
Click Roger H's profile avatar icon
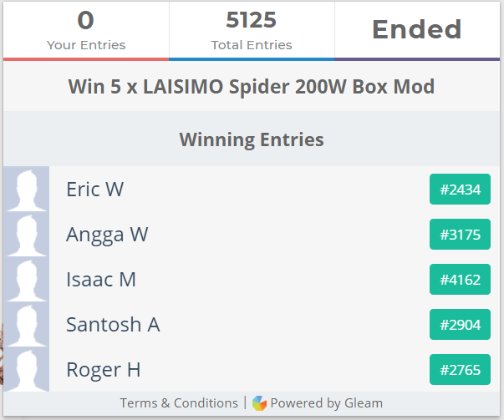pyautogui.click(x=26, y=369)
